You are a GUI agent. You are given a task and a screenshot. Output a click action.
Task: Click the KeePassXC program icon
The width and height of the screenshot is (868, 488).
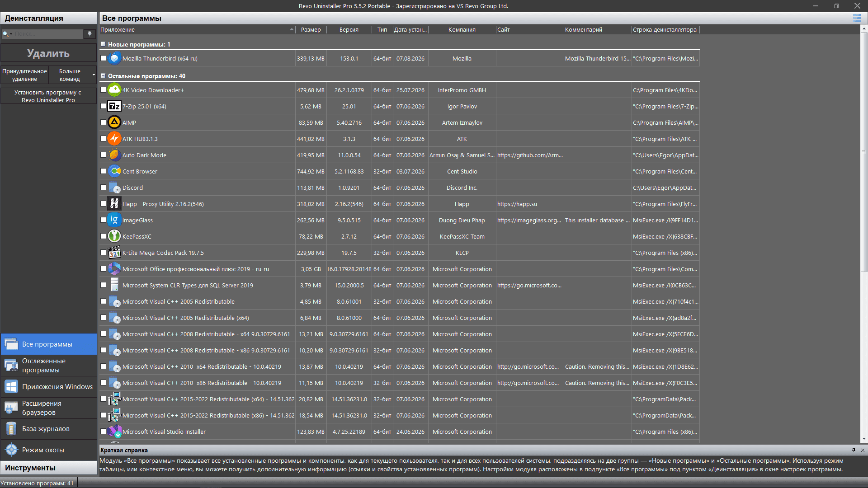[x=114, y=236]
